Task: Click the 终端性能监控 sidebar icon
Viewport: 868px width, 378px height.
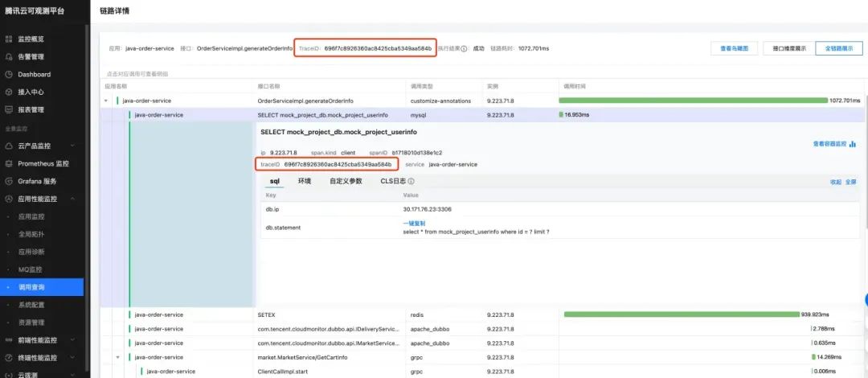Action: 8,358
